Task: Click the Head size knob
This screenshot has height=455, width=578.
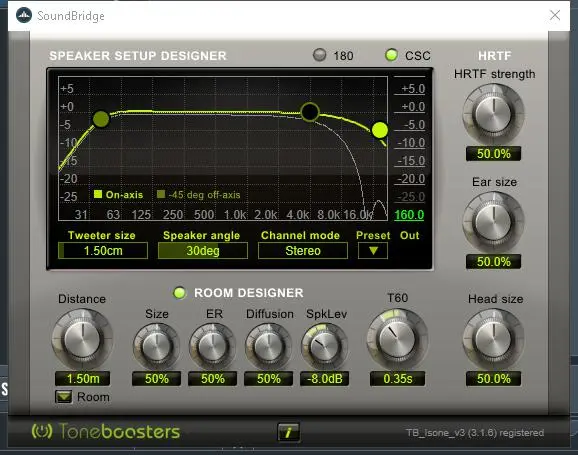Action: [x=493, y=338]
